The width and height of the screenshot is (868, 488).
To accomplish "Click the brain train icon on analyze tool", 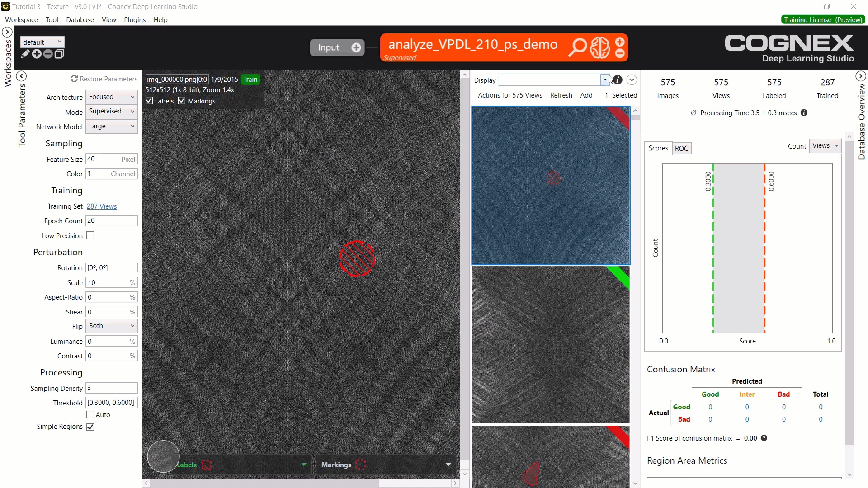I will 600,47.
